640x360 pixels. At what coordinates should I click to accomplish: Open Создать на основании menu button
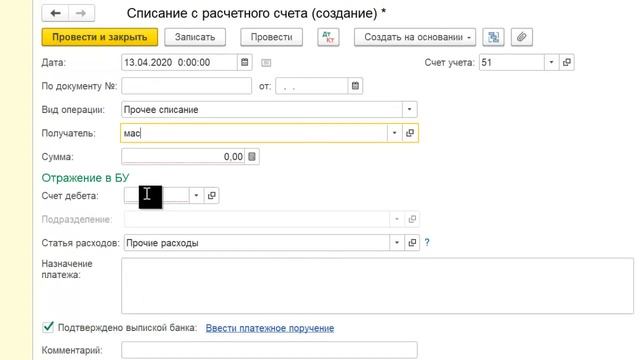click(x=415, y=37)
